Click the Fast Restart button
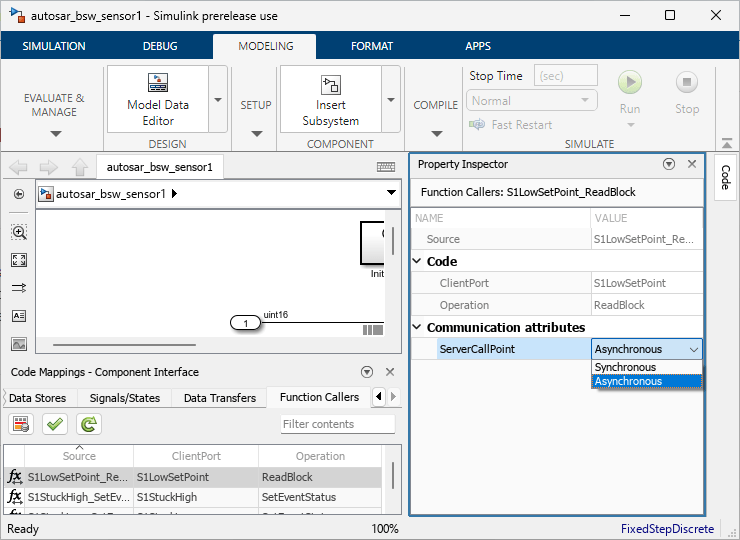 click(511, 125)
